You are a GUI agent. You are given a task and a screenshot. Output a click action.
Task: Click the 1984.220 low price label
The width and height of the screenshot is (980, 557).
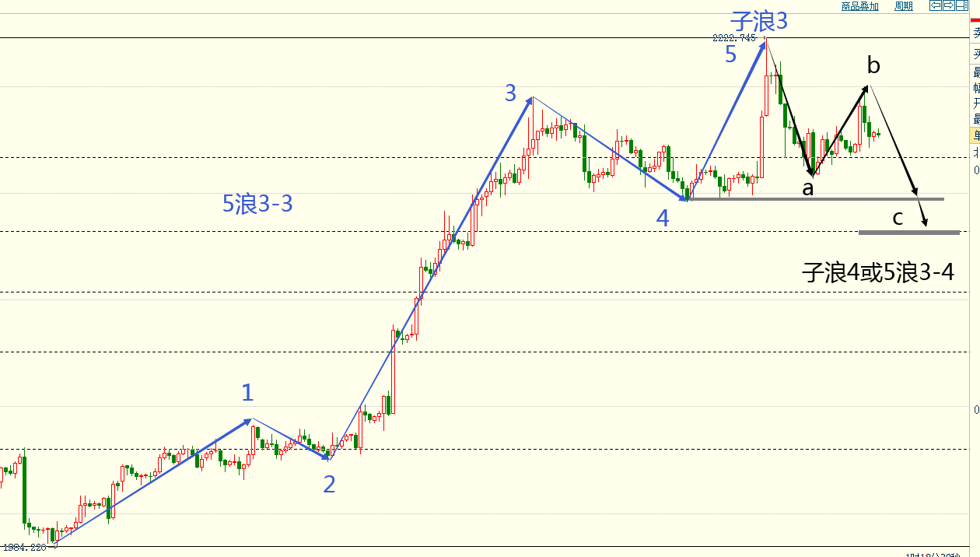tap(24, 548)
